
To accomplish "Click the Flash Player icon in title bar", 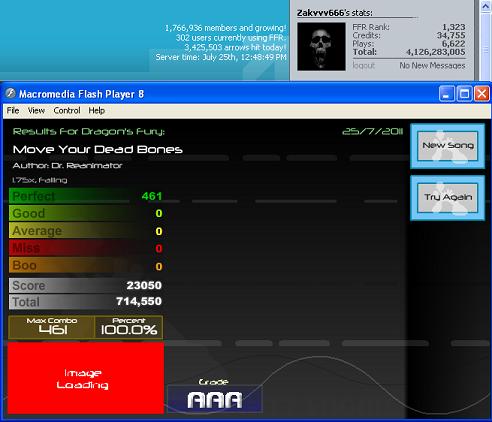I will (x=10, y=93).
